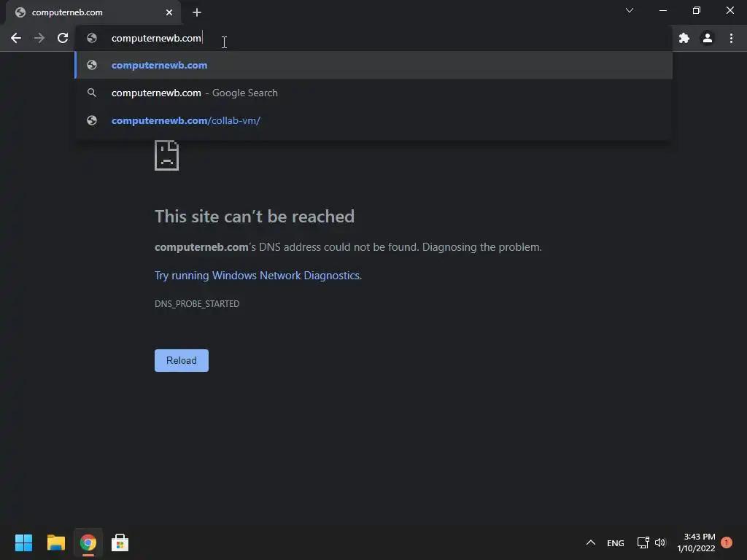Open the notification badge in taskbar
The width and height of the screenshot is (747, 560).
(727, 542)
